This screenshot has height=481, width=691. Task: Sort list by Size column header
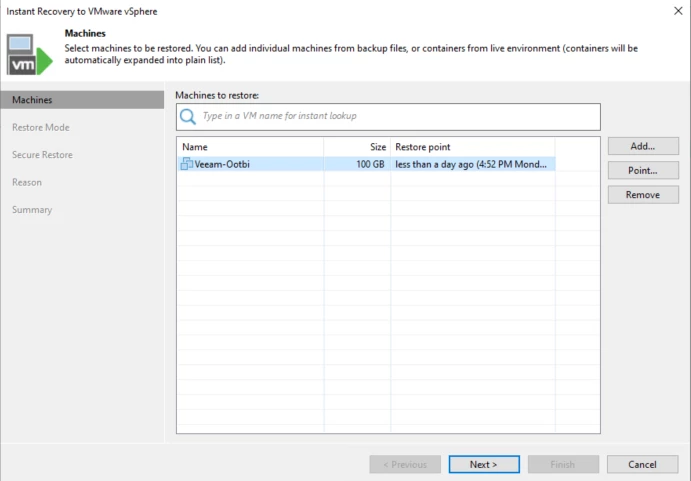coord(357,147)
